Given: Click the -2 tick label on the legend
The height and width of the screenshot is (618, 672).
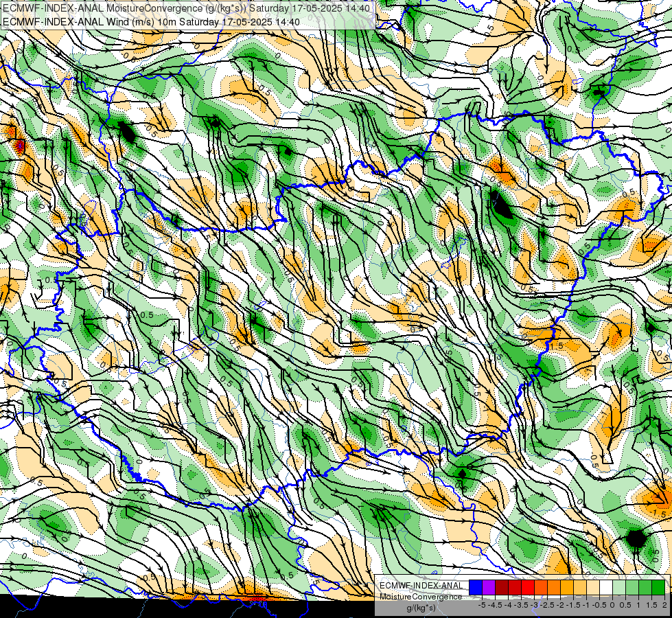Looking at the screenshot, I should 559,605.
